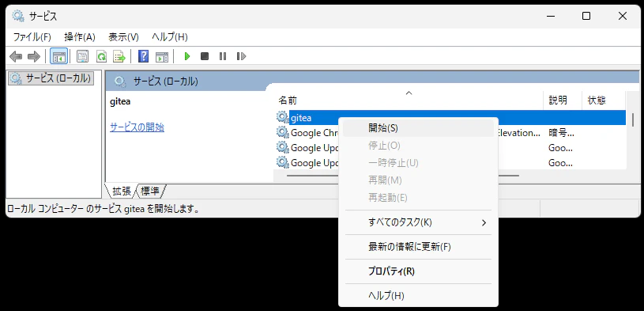Click the Restart Service toolbar icon
This screenshot has width=644, height=311.
pos(241,56)
